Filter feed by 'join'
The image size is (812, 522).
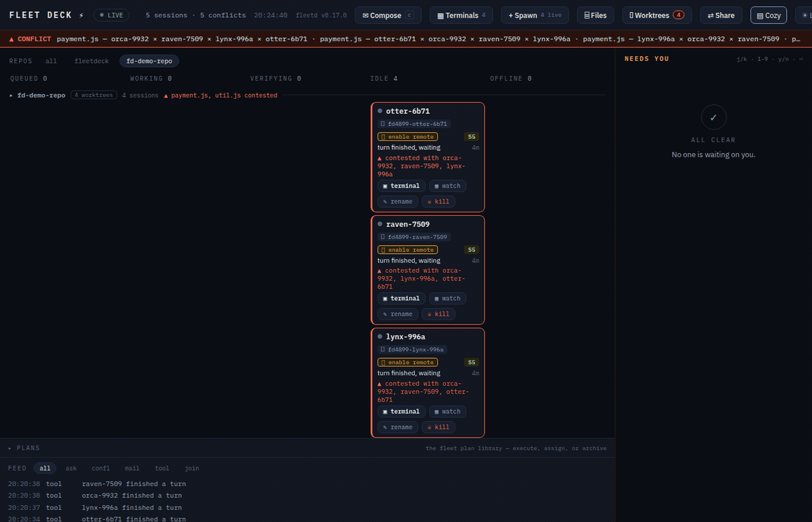(x=192, y=468)
